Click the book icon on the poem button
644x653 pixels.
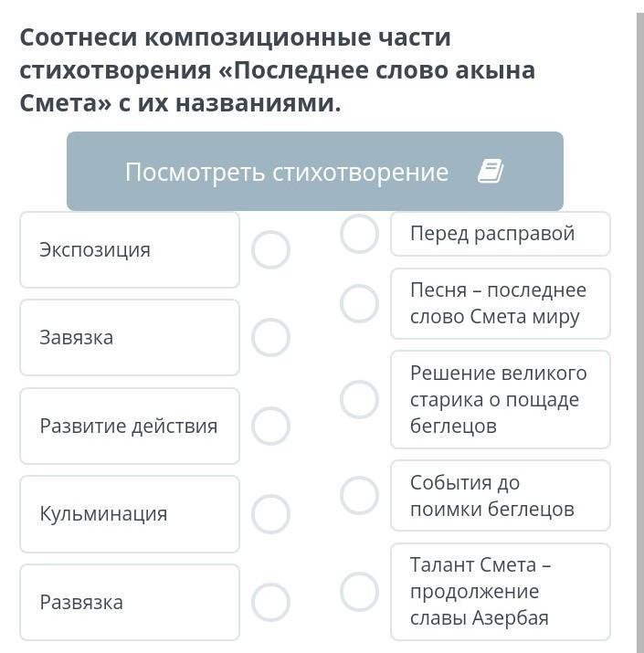click(x=491, y=172)
